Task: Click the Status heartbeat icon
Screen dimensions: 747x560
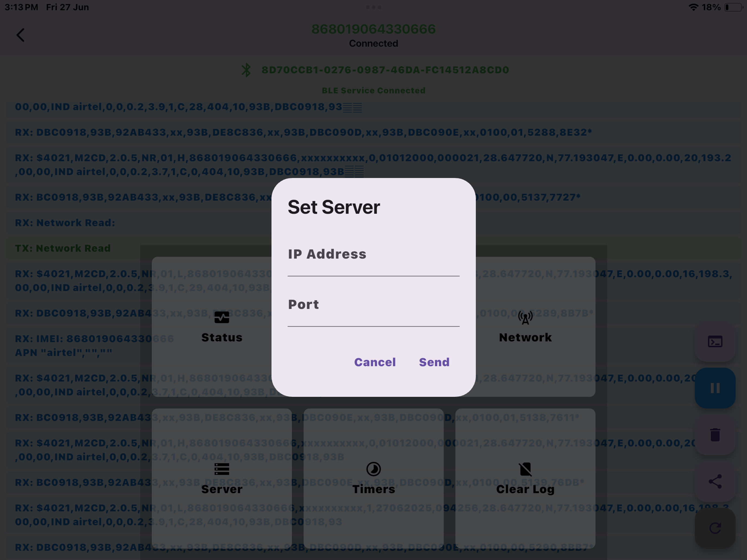Action: coord(222,317)
